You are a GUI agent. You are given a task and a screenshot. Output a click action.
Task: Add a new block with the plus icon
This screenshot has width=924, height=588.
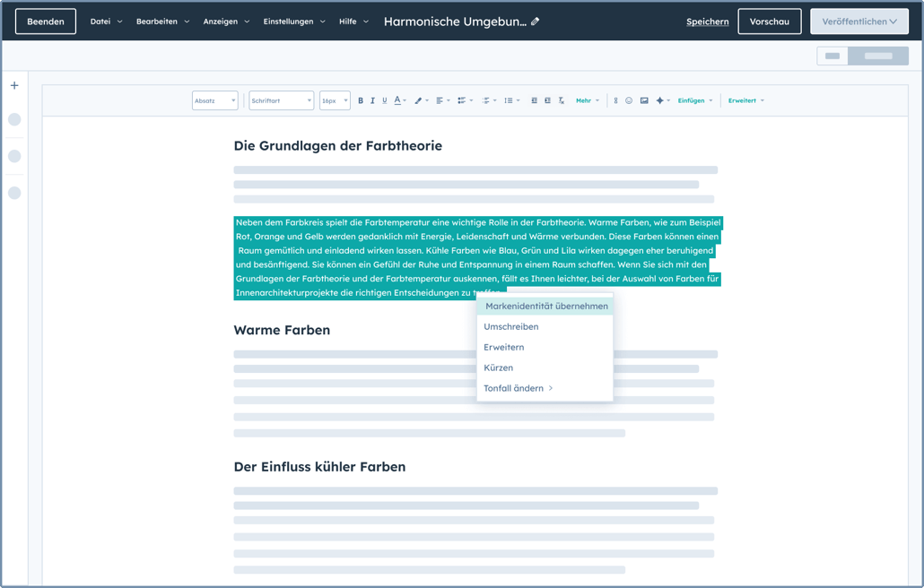pos(13,85)
